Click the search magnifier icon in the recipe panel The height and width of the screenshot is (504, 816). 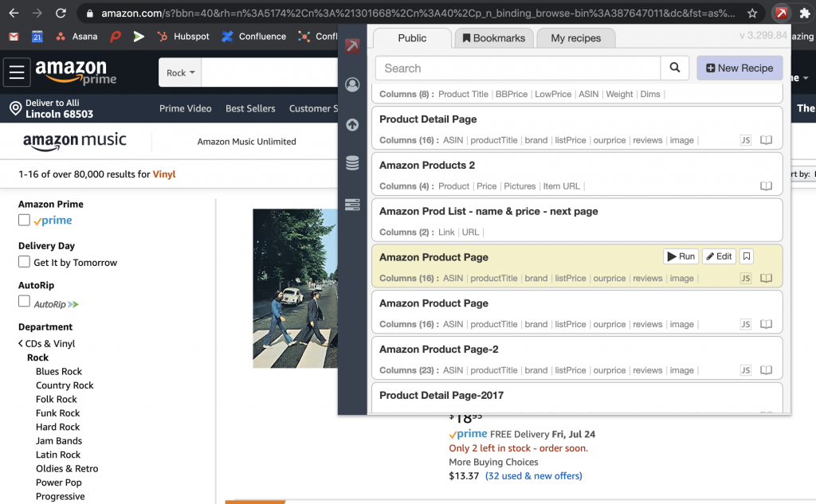pyautogui.click(x=675, y=68)
